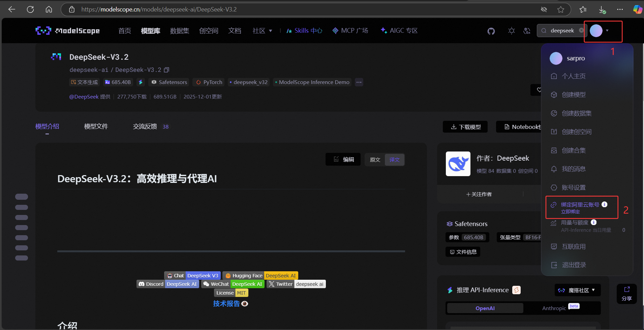Open the 数据集 nav item
Image resolution: width=644 pixels, height=330 pixels.
(180, 31)
